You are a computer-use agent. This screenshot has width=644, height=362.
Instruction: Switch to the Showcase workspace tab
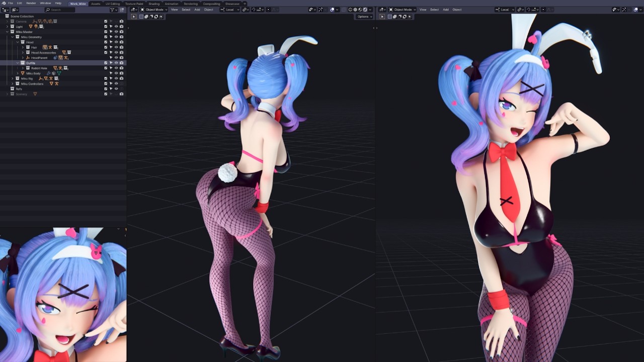coord(232,4)
